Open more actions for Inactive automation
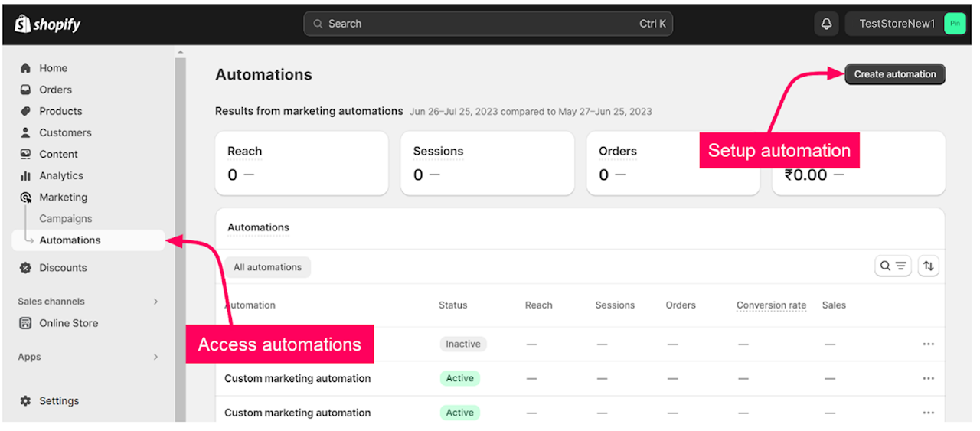This screenshot has width=980, height=431. (x=928, y=344)
